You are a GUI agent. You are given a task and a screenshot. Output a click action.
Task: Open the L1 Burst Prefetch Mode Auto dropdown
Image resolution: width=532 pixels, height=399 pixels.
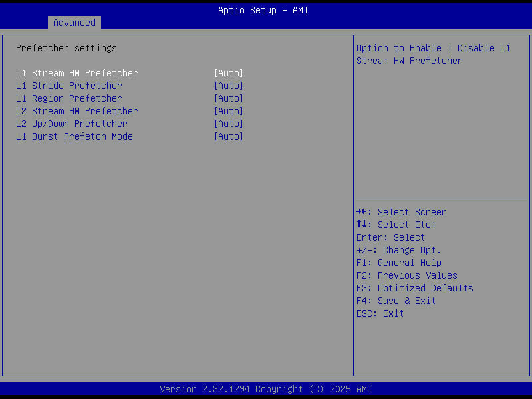pos(228,136)
